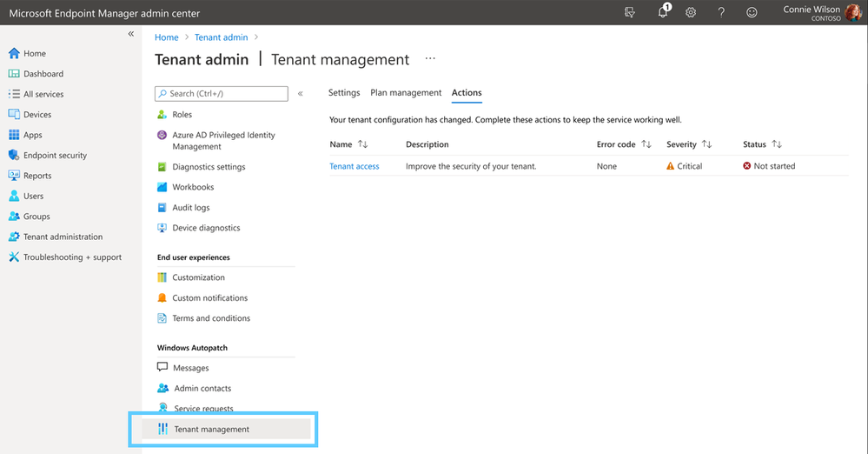The width and height of the screenshot is (868, 454).
Task: Click the Groups icon in sidebar
Action: pyautogui.click(x=14, y=217)
